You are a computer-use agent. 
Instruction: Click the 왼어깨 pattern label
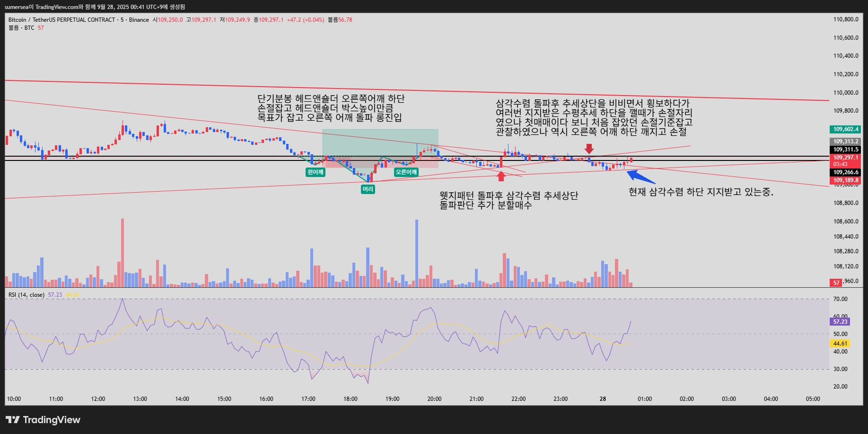click(316, 172)
